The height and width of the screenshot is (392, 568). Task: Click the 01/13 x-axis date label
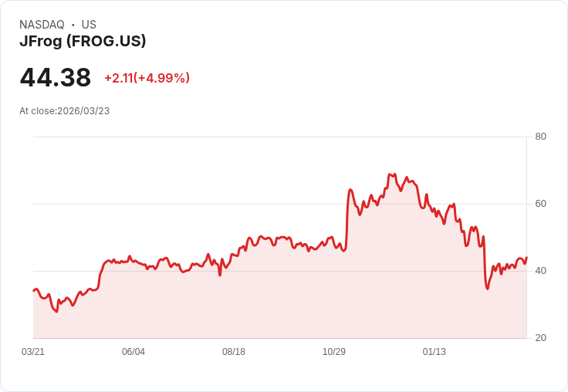point(434,352)
